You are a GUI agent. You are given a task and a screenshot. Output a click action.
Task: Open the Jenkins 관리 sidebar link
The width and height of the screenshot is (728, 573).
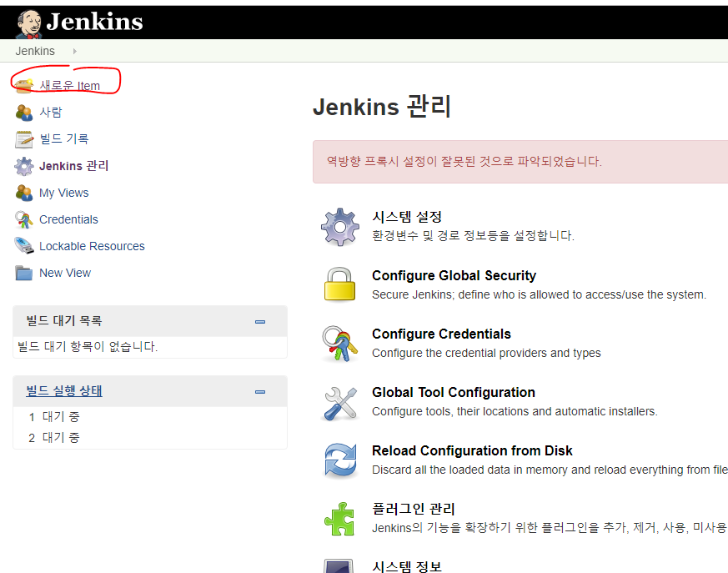[74, 166]
